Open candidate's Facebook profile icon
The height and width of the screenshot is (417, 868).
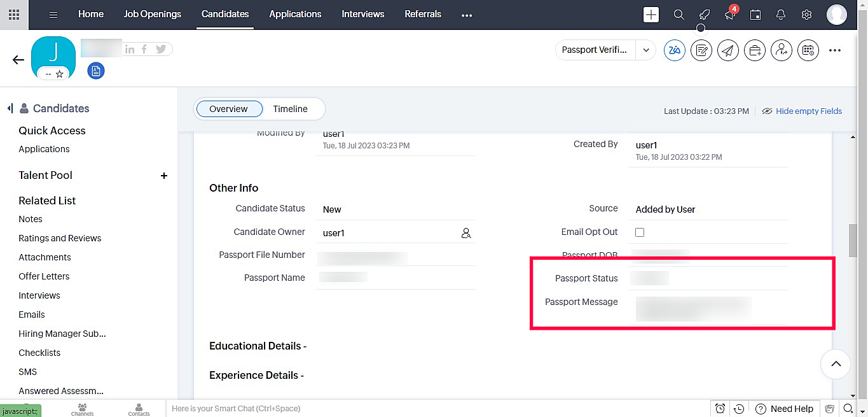click(145, 49)
